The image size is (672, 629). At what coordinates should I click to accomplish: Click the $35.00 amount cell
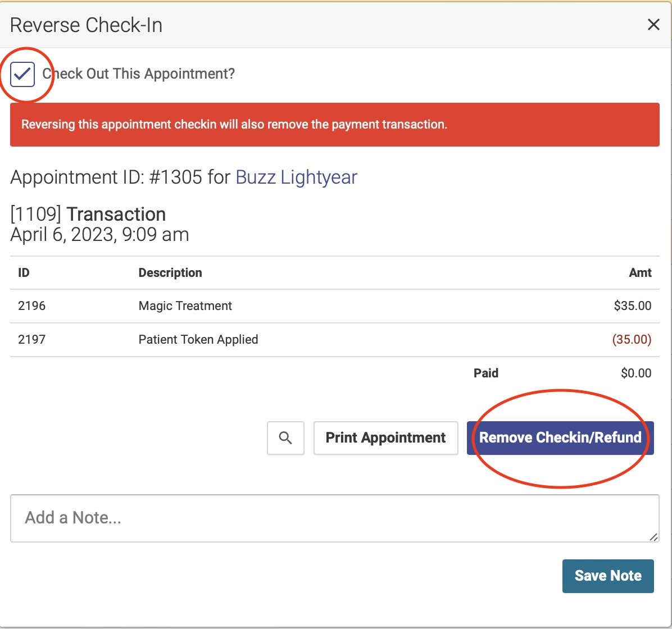[x=633, y=306]
